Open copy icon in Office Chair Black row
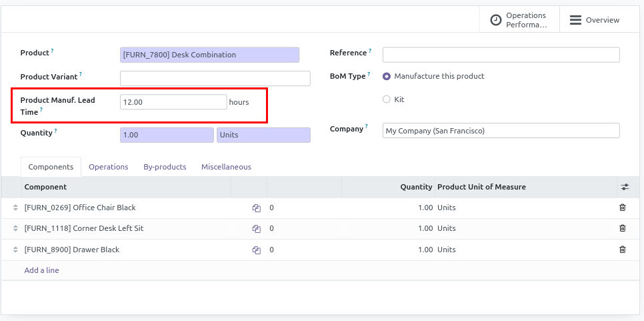The image size is (644, 321). (256, 208)
